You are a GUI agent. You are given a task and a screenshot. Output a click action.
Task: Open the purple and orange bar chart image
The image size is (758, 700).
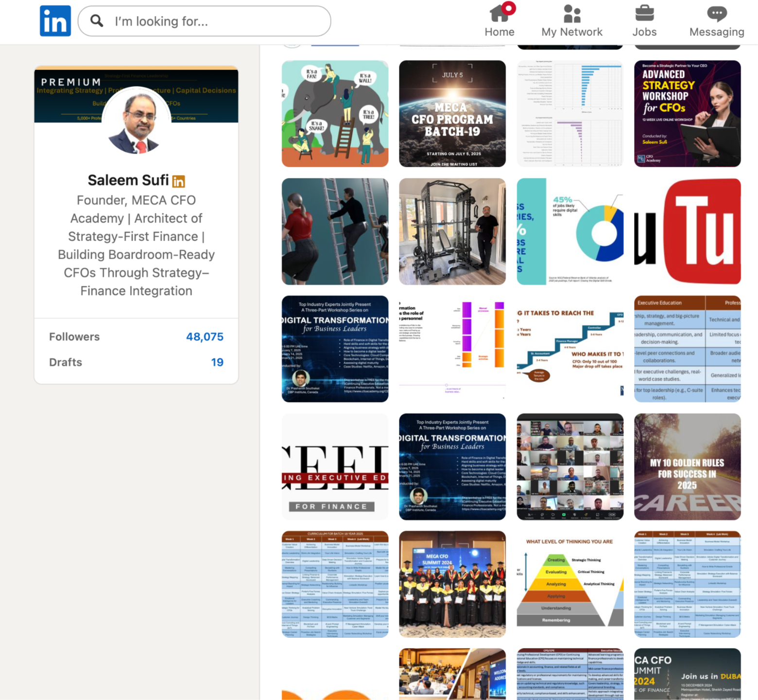[x=452, y=349]
